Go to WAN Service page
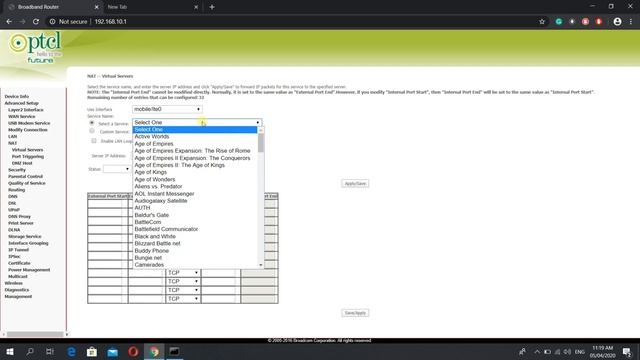Image resolution: width=640 pixels, height=360 pixels. (x=22, y=116)
